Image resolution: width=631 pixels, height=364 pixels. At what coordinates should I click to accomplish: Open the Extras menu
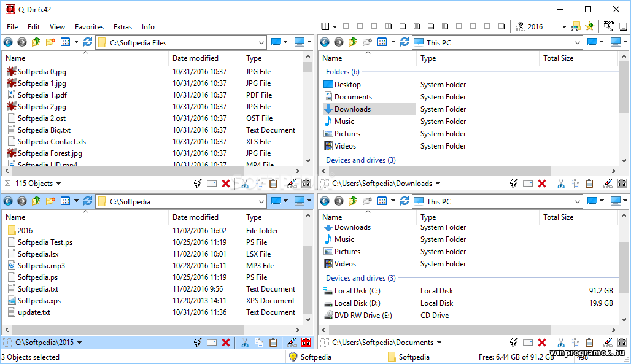click(123, 27)
